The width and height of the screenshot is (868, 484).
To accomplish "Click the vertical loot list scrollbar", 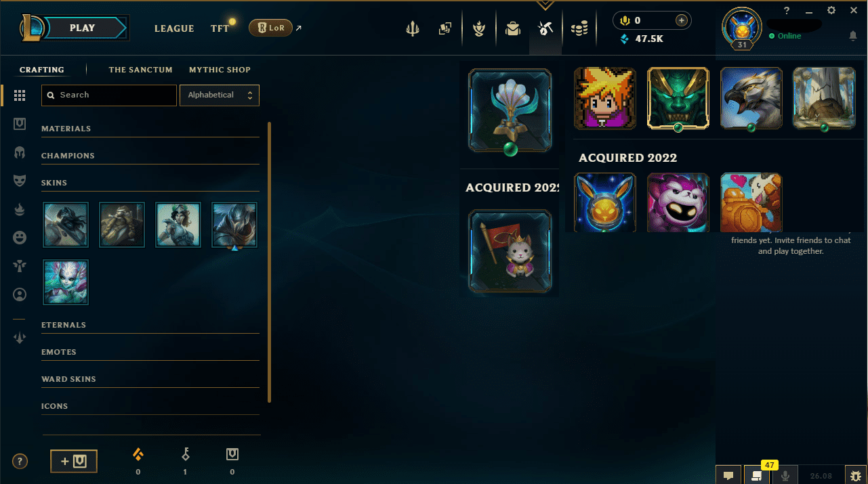I will 270,262.
